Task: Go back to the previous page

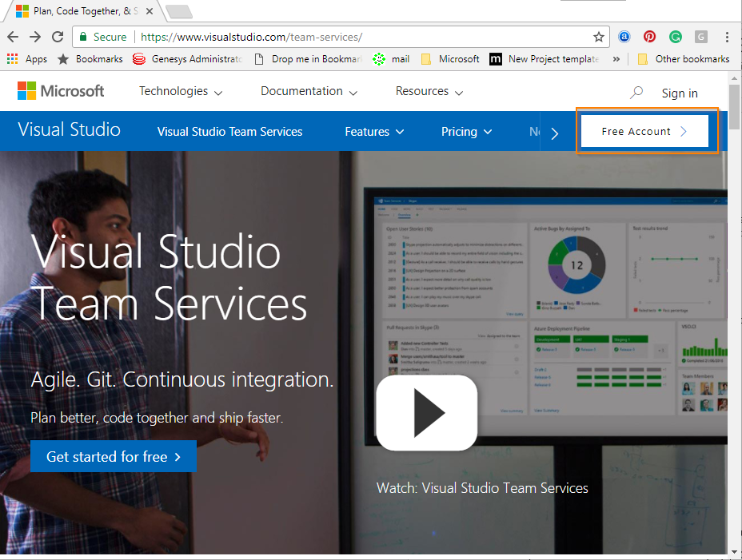Action: tap(13, 37)
